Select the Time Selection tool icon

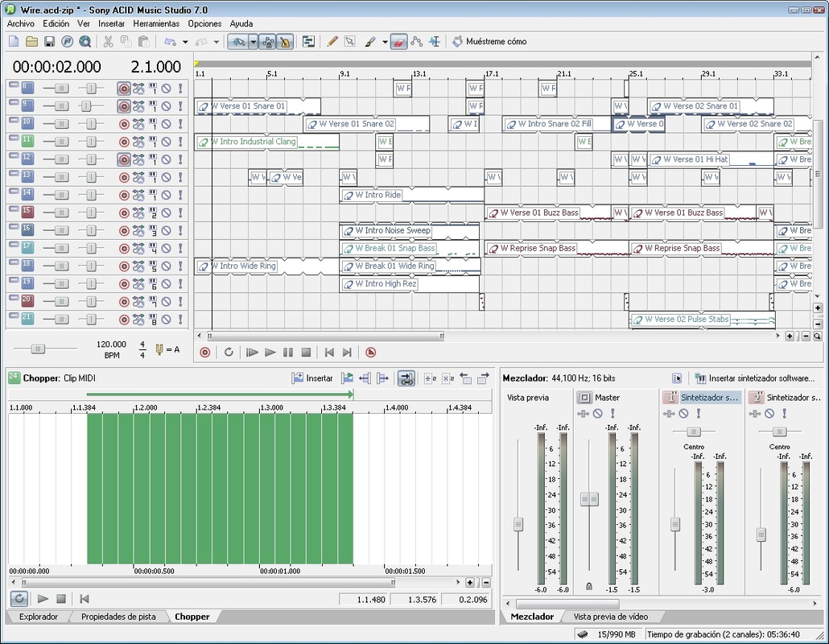pos(435,41)
